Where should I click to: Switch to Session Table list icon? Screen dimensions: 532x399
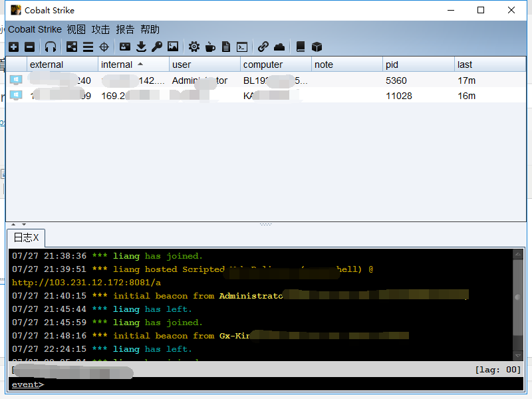[x=88, y=47]
